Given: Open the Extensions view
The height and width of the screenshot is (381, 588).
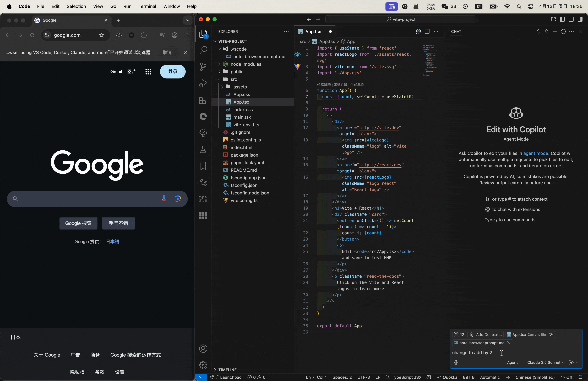Looking at the screenshot, I should [x=203, y=100].
